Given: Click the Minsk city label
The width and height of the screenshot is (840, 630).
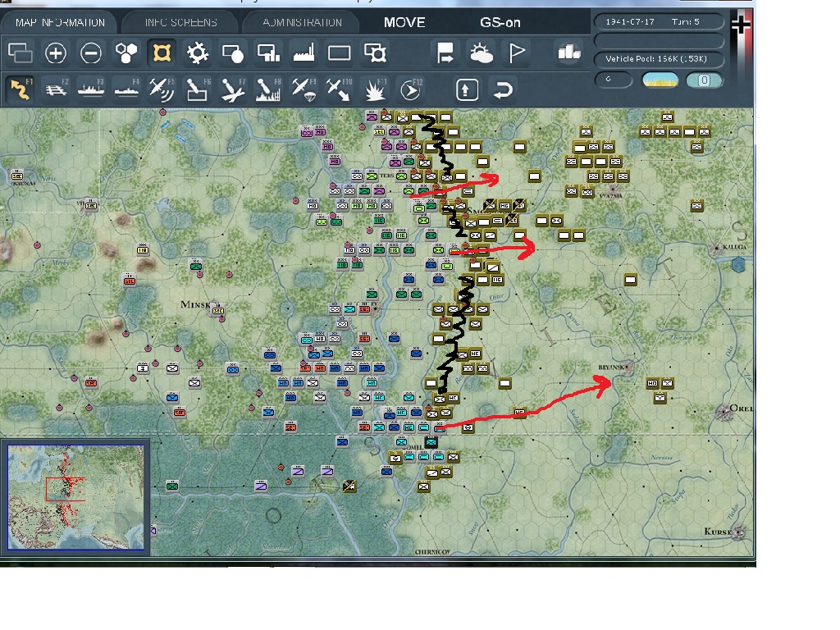Looking at the screenshot, I should pyautogui.click(x=195, y=305).
